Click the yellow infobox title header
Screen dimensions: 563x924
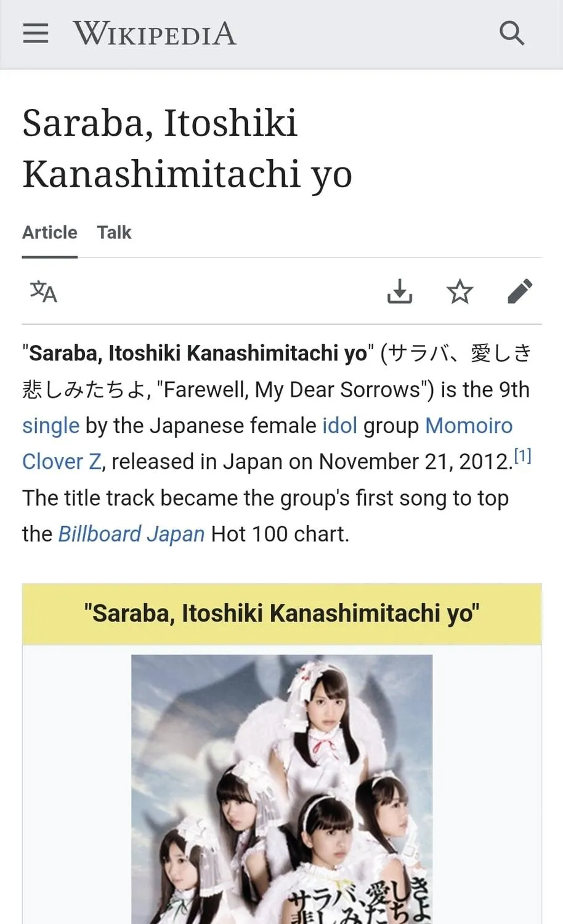(281, 614)
